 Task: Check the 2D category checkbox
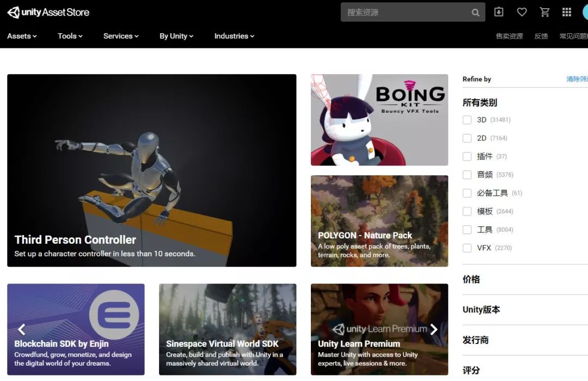coord(467,138)
